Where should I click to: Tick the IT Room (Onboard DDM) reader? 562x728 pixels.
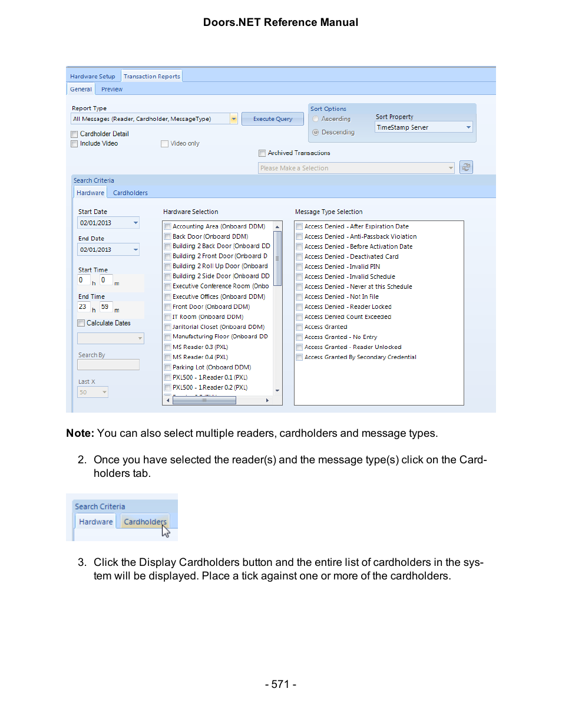168,317
